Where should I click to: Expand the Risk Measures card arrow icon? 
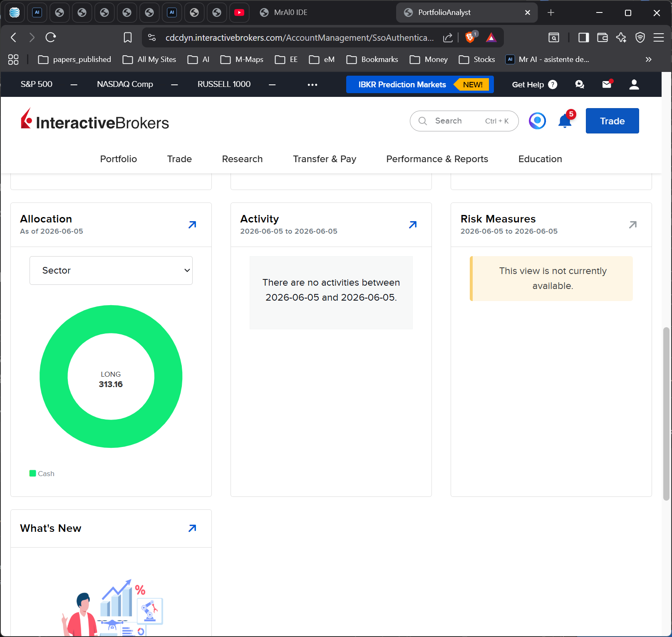coord(633,225)
